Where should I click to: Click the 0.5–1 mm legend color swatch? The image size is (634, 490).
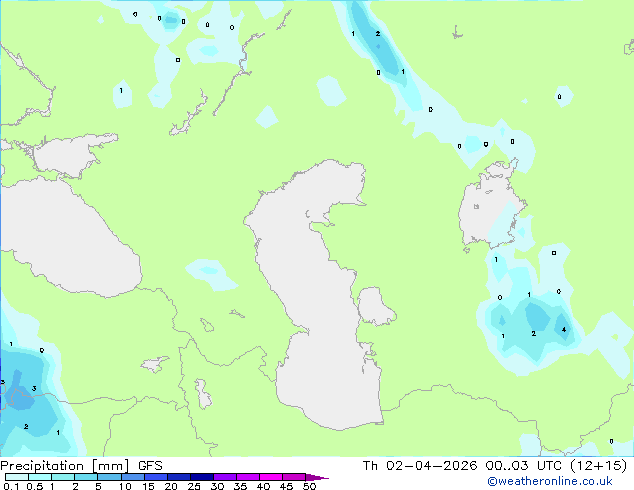(40, 477)
